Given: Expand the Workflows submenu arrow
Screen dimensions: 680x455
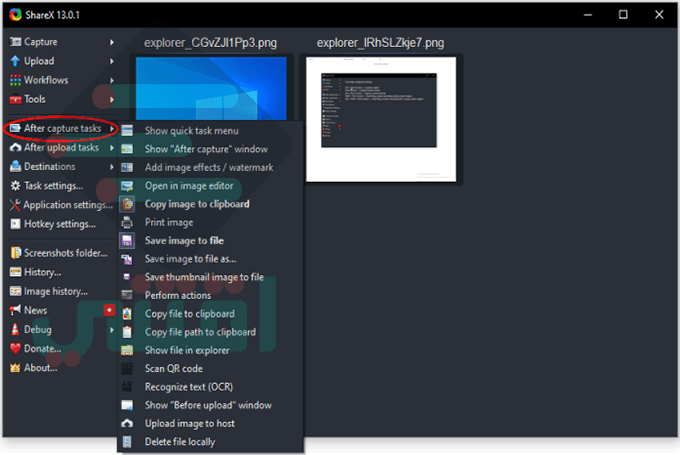Looking at the screenshot, I should tap(111, 80).
